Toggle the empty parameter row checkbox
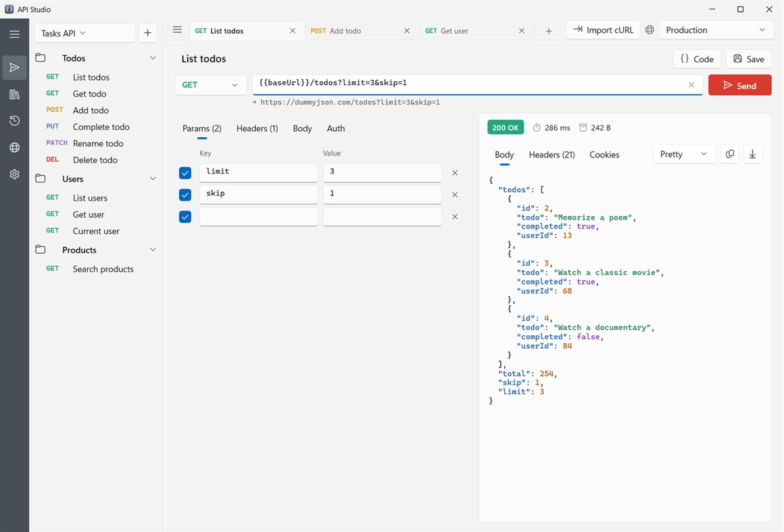 pyautogui.click(x=185, y=217)
